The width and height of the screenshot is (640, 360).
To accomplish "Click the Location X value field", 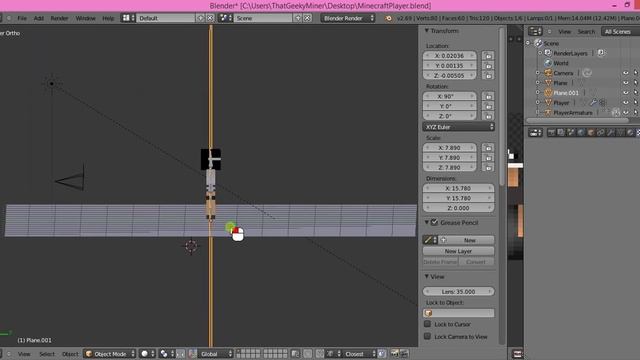I will 449,56.
